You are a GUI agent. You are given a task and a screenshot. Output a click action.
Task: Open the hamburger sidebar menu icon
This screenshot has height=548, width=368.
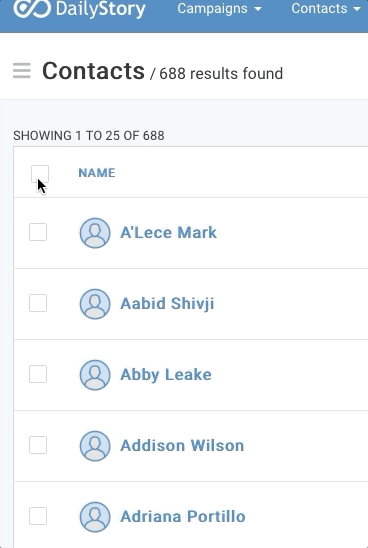pyautogui.click(x=22, y=71)
